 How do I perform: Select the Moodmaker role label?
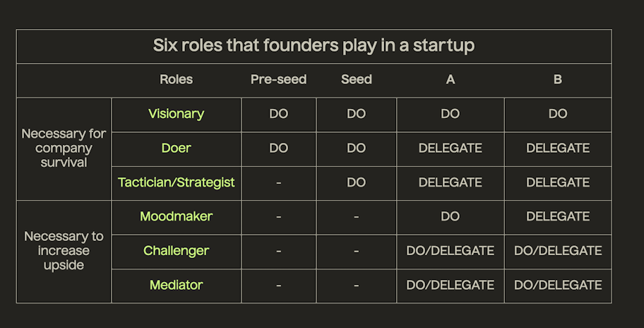177,216
